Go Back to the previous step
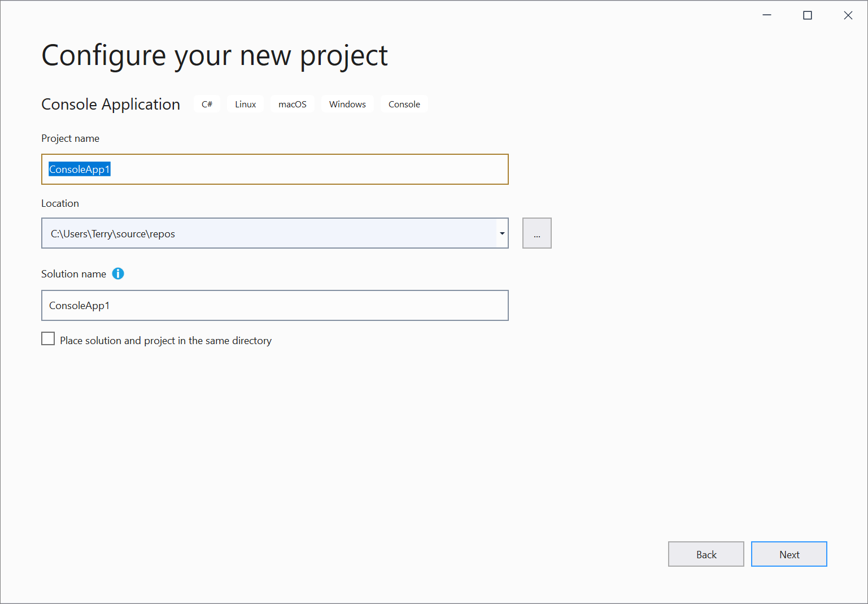The width and height of the screenshot is (868, 604). 705,554
